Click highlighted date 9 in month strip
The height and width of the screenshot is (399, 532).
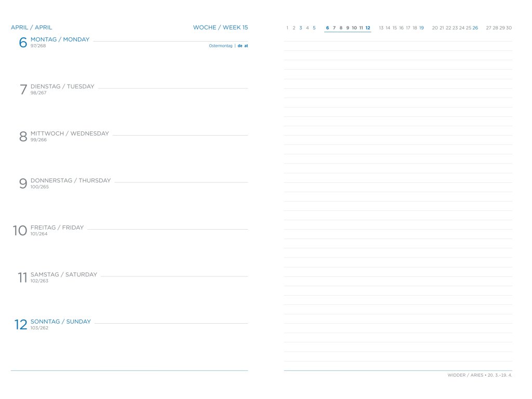coord(348,28)
